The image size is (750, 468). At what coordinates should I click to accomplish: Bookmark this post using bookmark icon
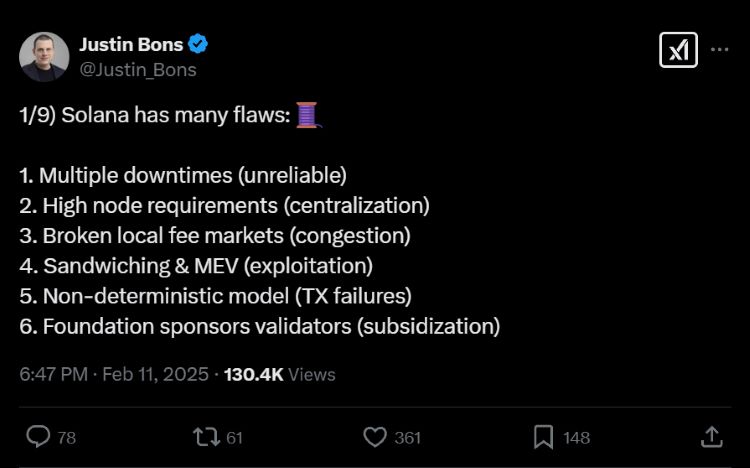(x=543, y=437)
